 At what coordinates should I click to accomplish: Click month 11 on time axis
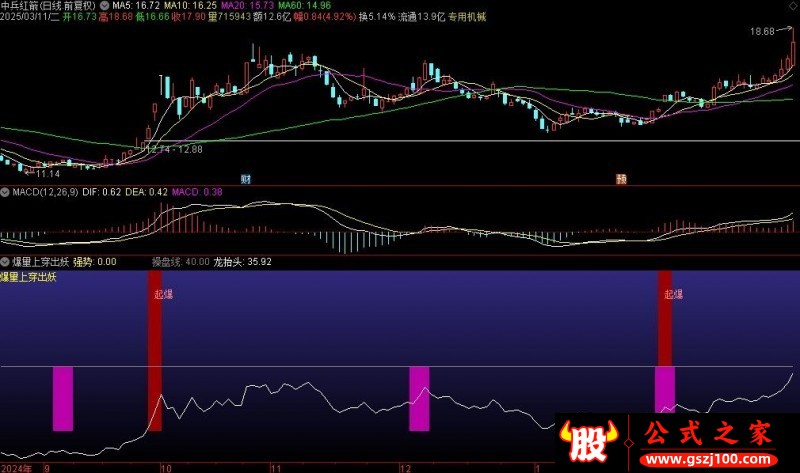pyautogui.click(x=276, y=468)
